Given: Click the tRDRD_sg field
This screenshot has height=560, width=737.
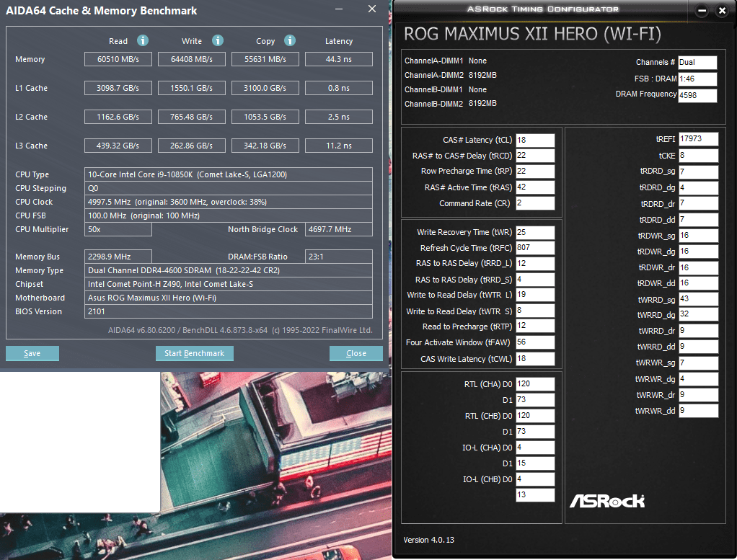Looking at the screenshot, I should click(x=699, y=172).
